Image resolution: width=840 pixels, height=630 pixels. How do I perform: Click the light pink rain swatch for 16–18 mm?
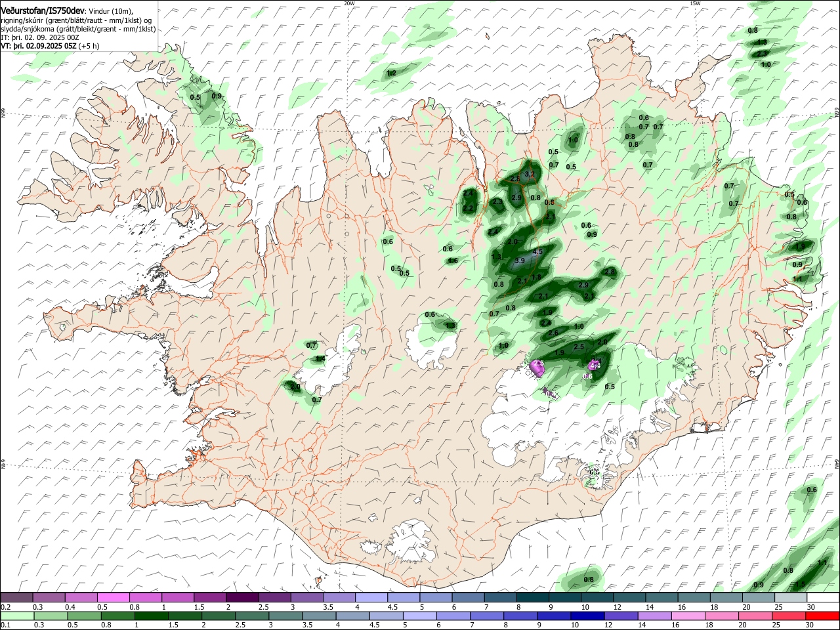(x=688, y=616)
